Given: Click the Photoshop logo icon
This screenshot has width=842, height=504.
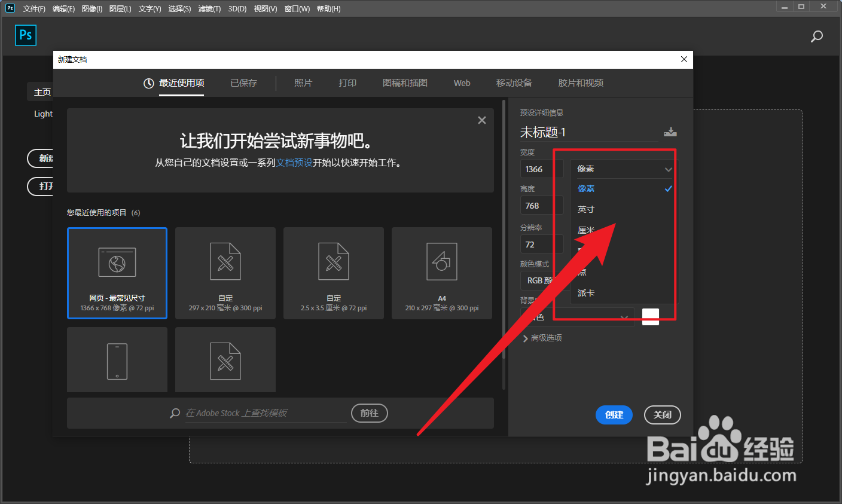Looking at the screenshot, I should (x=25, y=35).
